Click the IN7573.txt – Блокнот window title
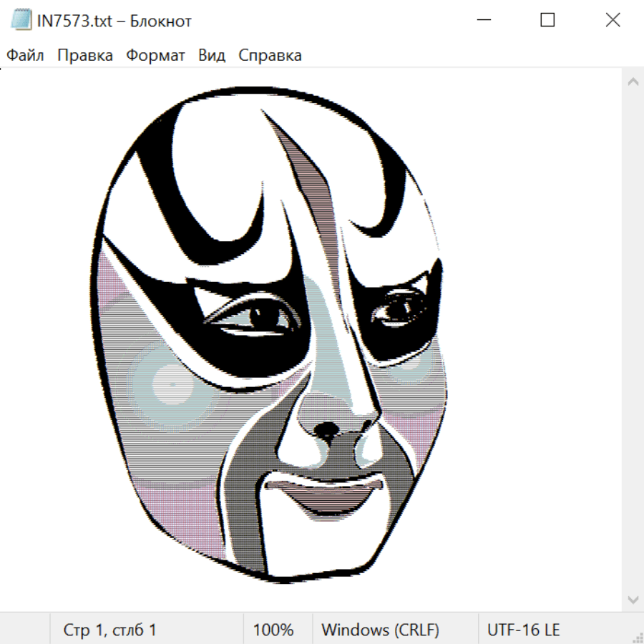The height and width of the screenshot is (644, 644). coord(114,21)
